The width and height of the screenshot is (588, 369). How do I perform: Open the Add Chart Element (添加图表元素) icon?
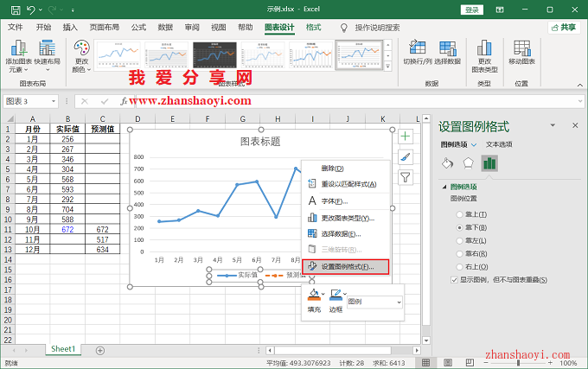[18, 48]
